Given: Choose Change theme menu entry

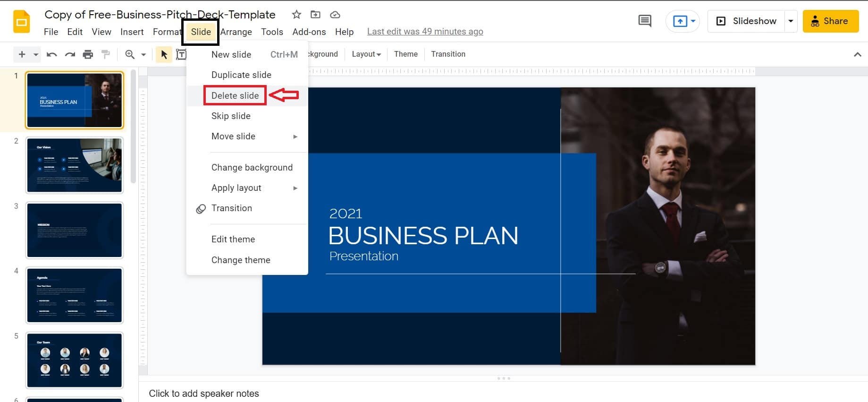Looking at the screenshot, I should click(x=247, y=260).
